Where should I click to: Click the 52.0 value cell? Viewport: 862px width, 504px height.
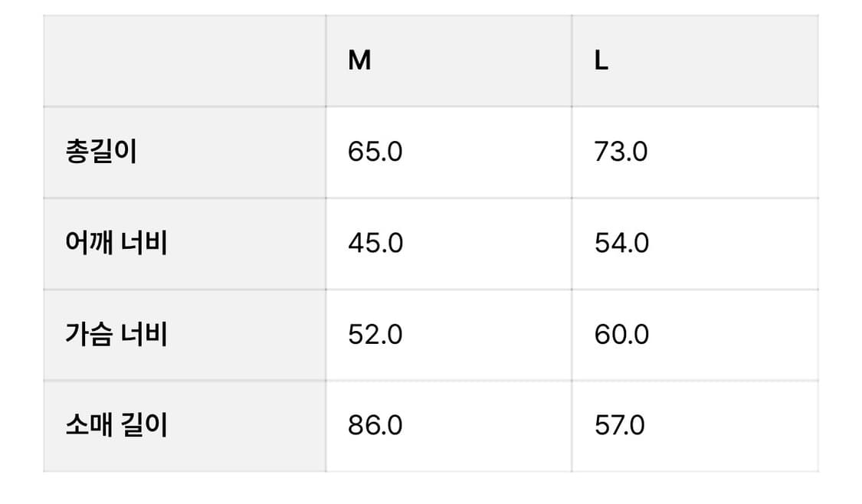pos(375,334)
